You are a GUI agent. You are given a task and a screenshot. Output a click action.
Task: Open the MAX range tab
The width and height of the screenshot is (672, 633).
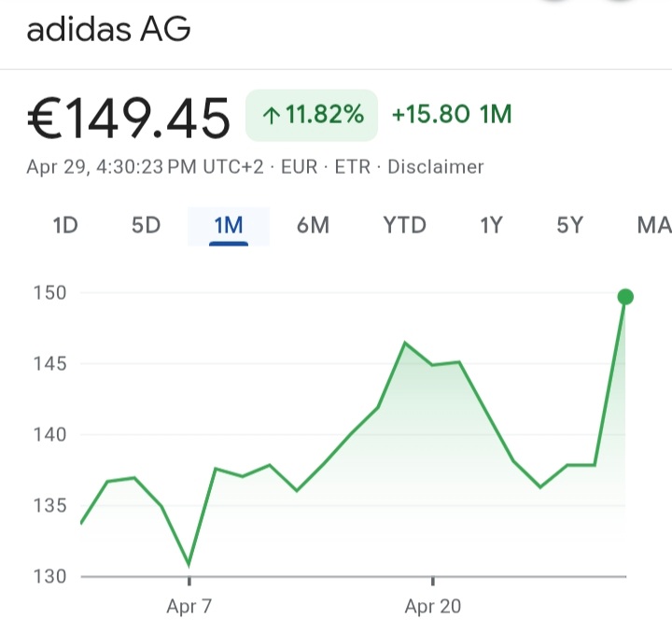point(652,225)
